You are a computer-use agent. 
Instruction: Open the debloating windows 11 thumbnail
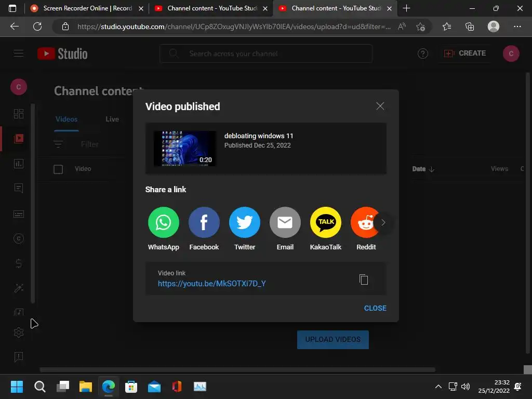click(x=185, y=149)
